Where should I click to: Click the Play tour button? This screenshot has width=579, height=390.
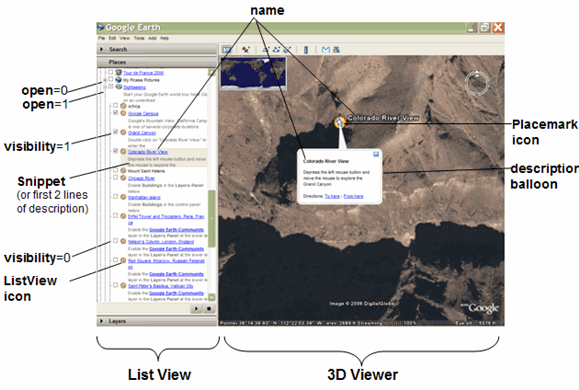[196, 309]
